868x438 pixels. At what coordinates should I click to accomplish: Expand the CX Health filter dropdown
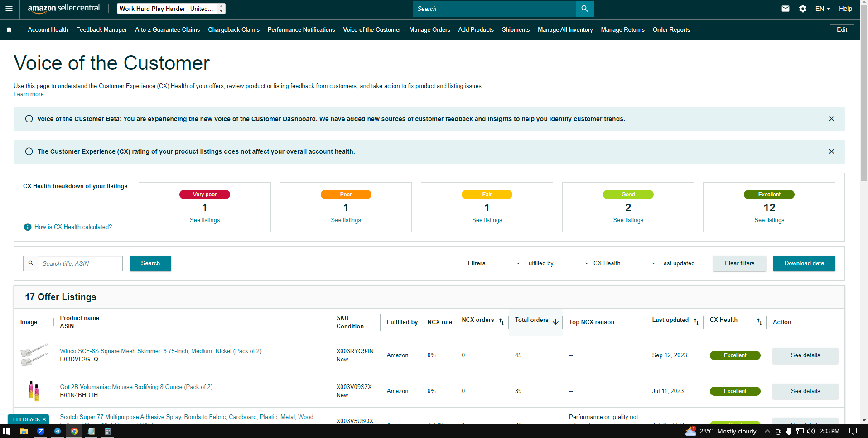point(603,263)
